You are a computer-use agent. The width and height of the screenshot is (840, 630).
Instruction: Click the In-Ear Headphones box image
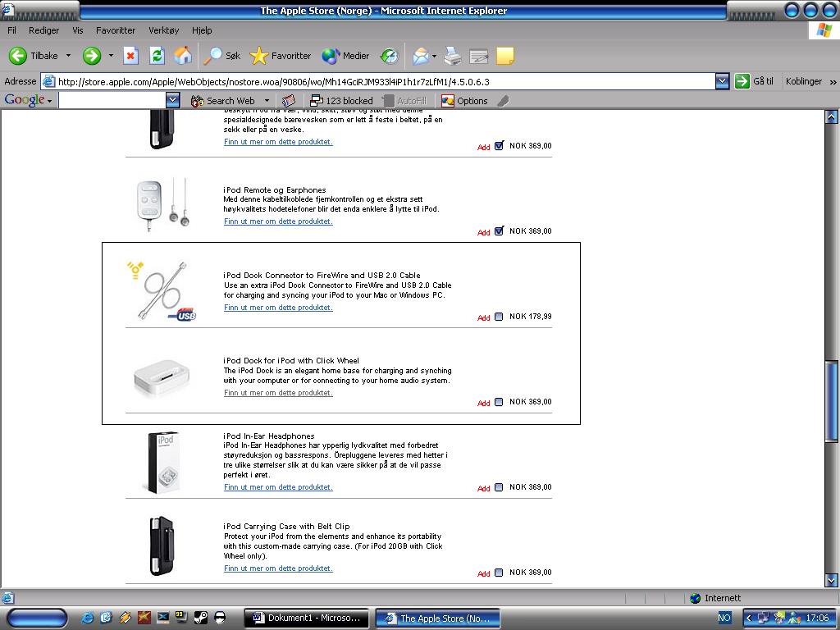(x=163, y=463)
